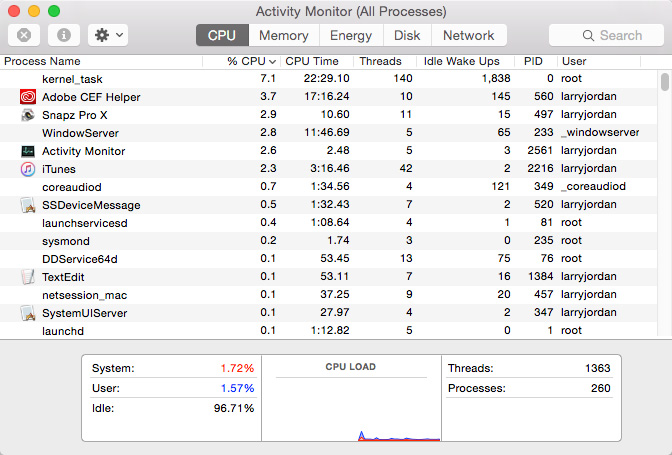The height and width of the screenshot is (455, 672).
Task: Click the search magnifier icon
Action: click(588, 36)
